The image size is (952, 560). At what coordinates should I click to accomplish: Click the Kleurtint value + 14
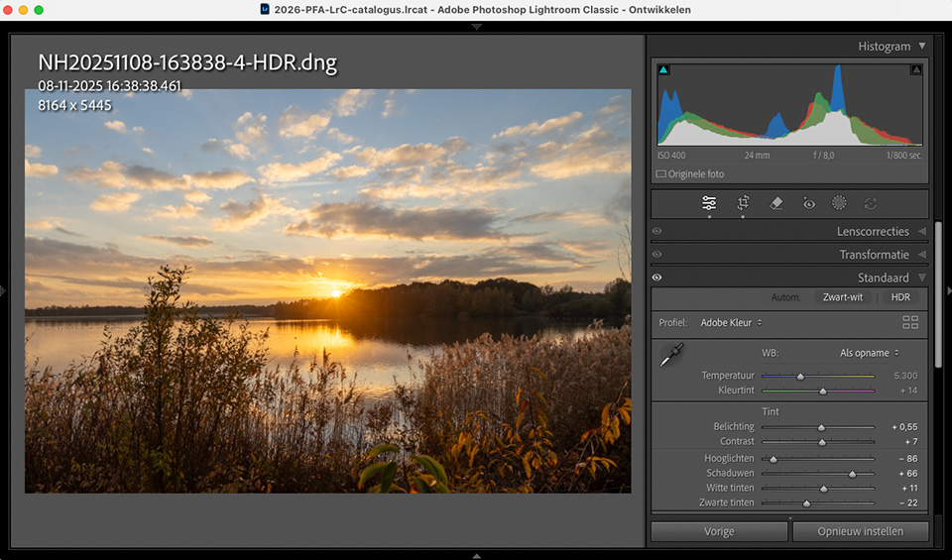click(909, 391)
